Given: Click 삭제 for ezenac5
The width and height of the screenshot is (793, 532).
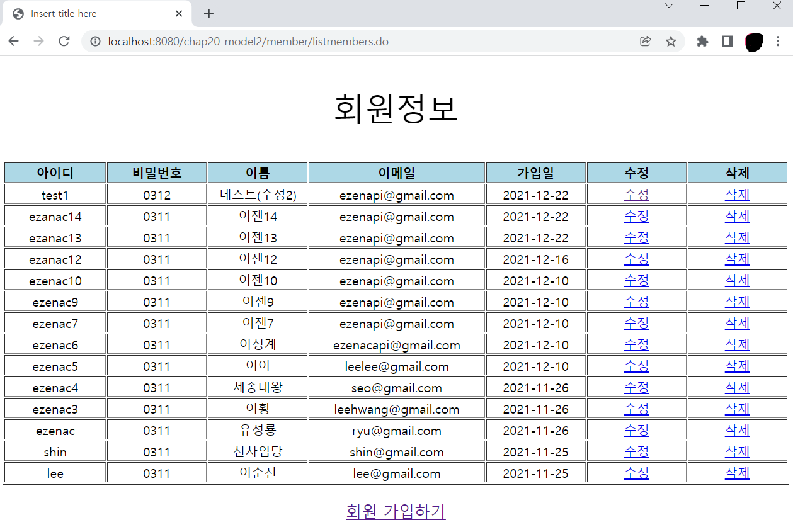Looking at the screenshot, I should (738, 366).
